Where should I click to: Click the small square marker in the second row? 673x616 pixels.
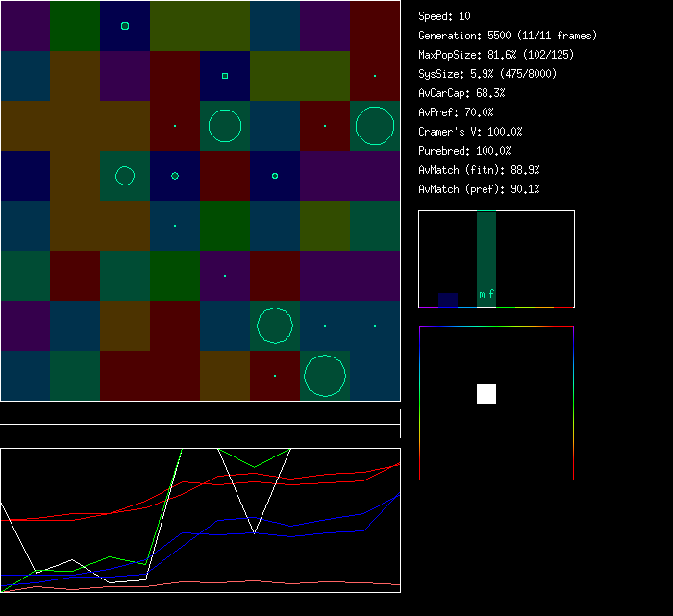[x=225, y=76]
